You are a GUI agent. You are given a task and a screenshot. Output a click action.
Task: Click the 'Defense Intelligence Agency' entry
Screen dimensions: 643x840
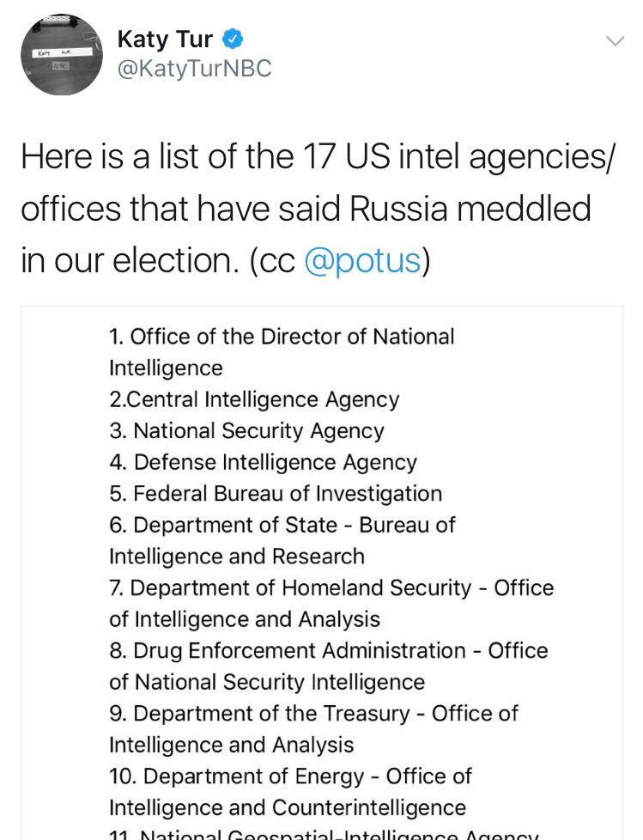click(264, 462)
